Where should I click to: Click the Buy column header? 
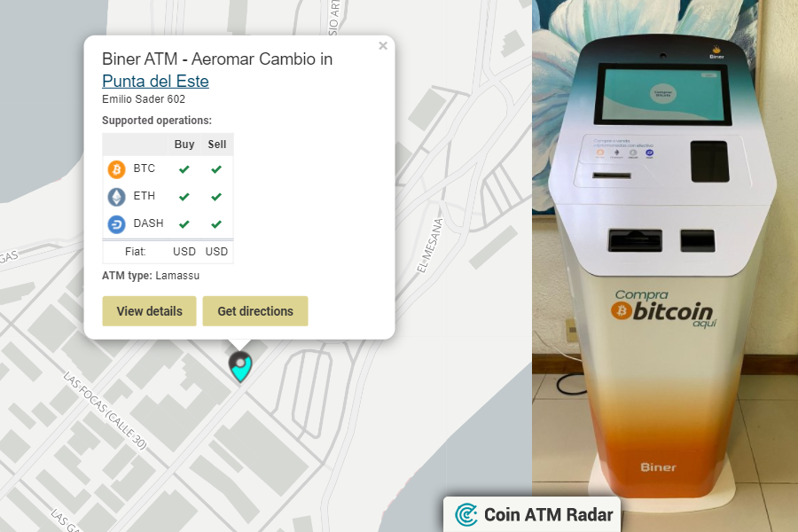pyautogui.click(x=184, y=144)
